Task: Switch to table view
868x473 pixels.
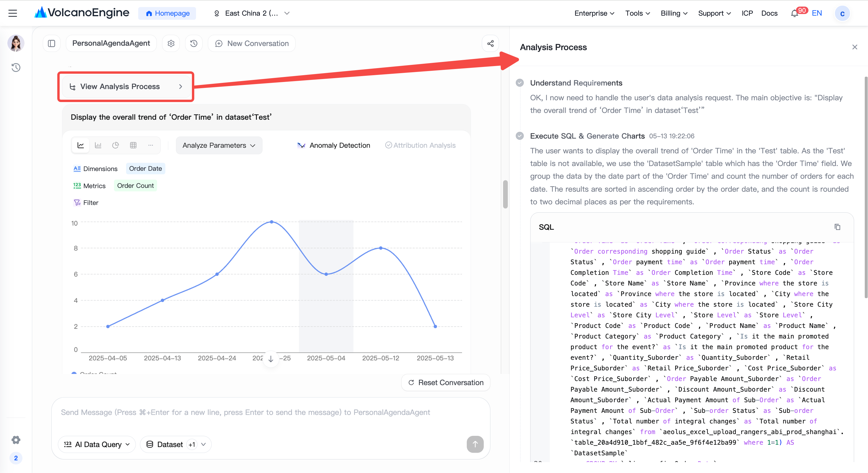Action: point(133,145)
